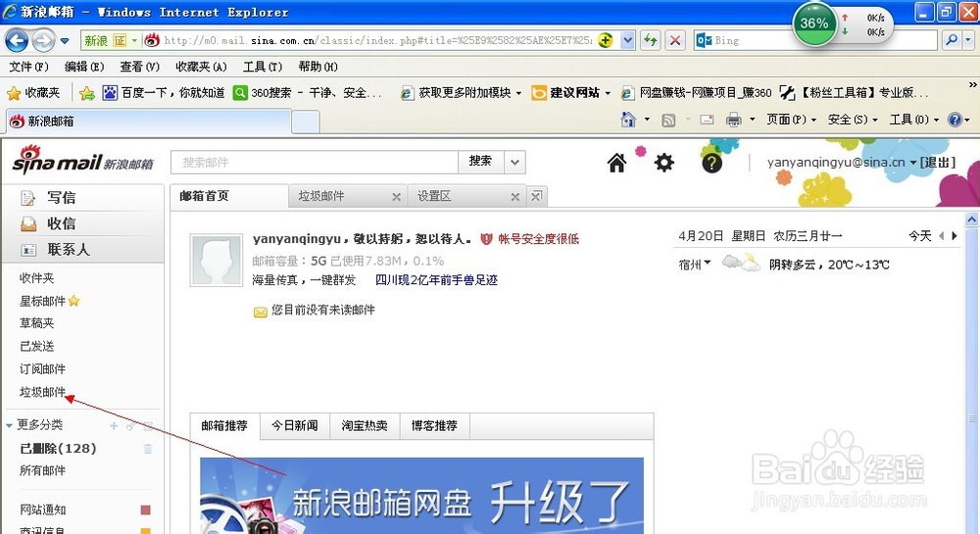980x534 pixels.
Task: Open the 文件(F) menu
Action: click(28, 67)
